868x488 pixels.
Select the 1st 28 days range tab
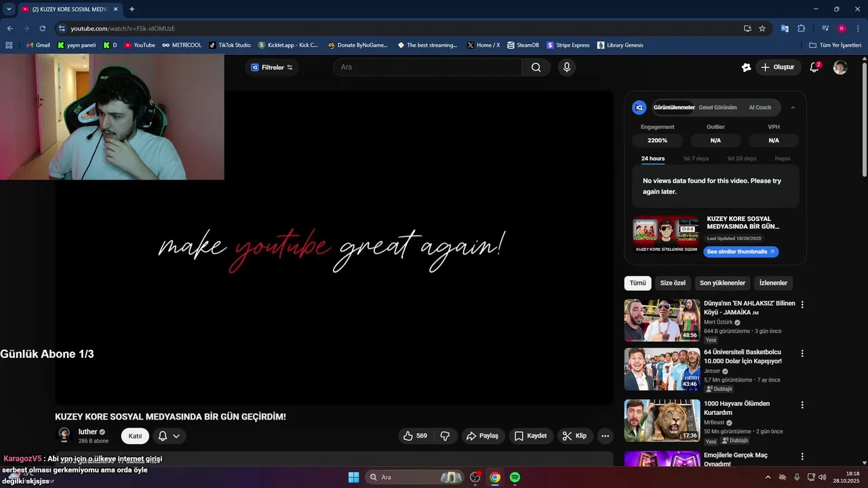click(x=742, y=159)
